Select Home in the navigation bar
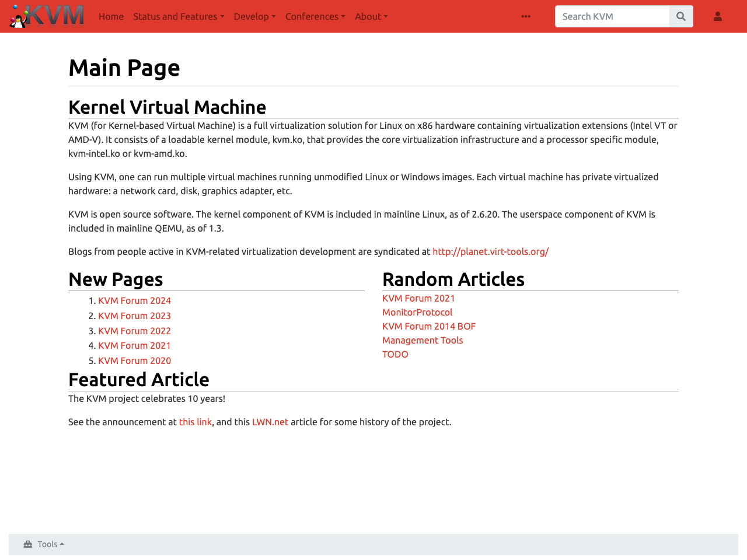The width and height of the screenshot is (747, 560). 111,16
